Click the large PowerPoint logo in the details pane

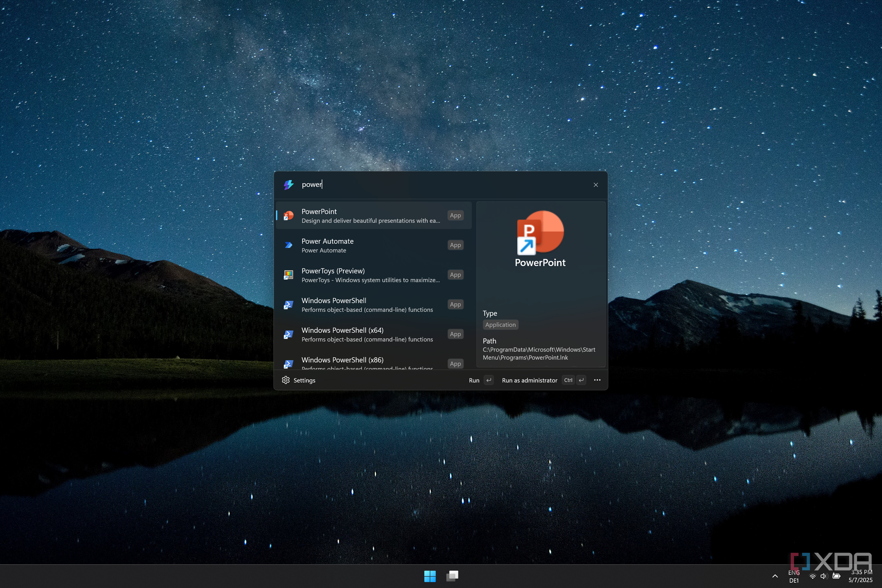pyautogui.click(x=540, y=232)
